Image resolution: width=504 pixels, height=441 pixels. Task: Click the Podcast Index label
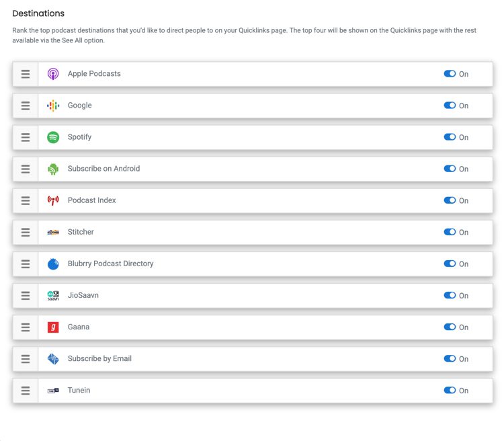point(91,200)
